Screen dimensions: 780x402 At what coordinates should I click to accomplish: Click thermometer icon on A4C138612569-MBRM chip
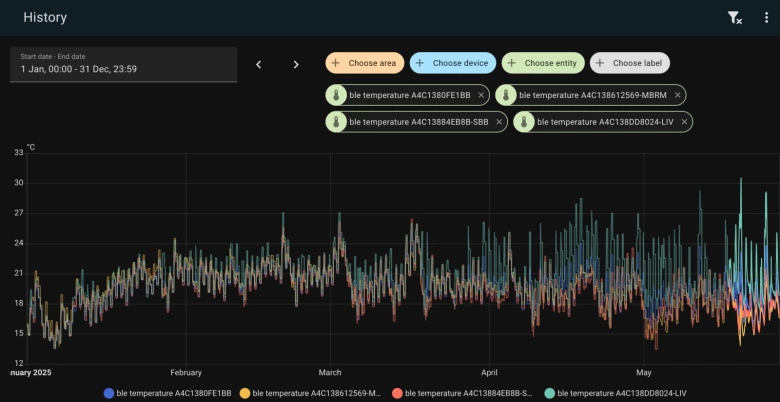pos(507,95)
